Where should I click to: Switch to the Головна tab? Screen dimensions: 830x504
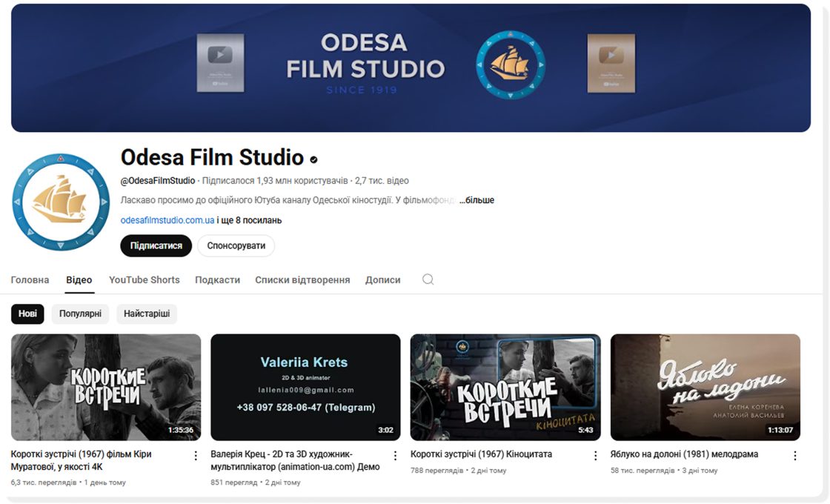click(x=30, y=280)
